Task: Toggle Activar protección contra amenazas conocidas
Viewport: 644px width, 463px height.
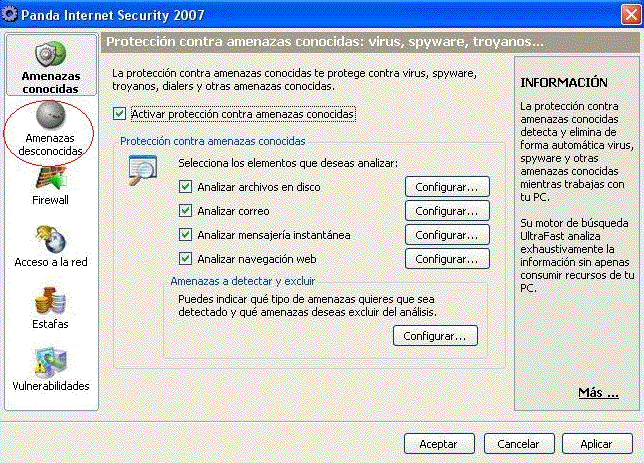Action: coord(120,115)
